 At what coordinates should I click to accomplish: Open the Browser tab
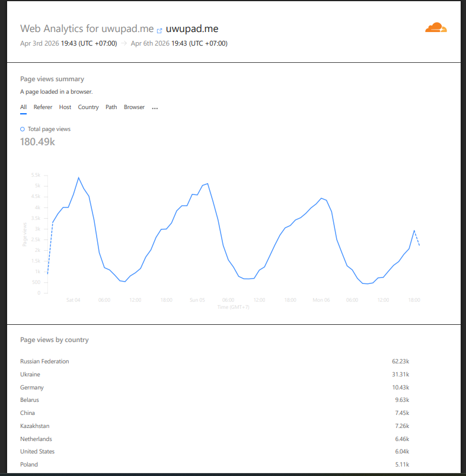pyautogui.click(x=134, y=107)
